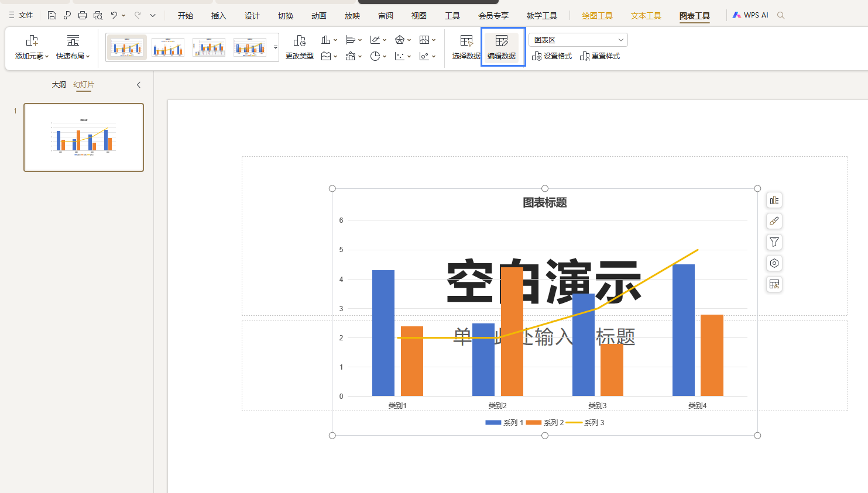The width and height of the screenshot is (868, 493).
Task: Open the quick access toolbar customize chevron
Action: tap(153, 15)
